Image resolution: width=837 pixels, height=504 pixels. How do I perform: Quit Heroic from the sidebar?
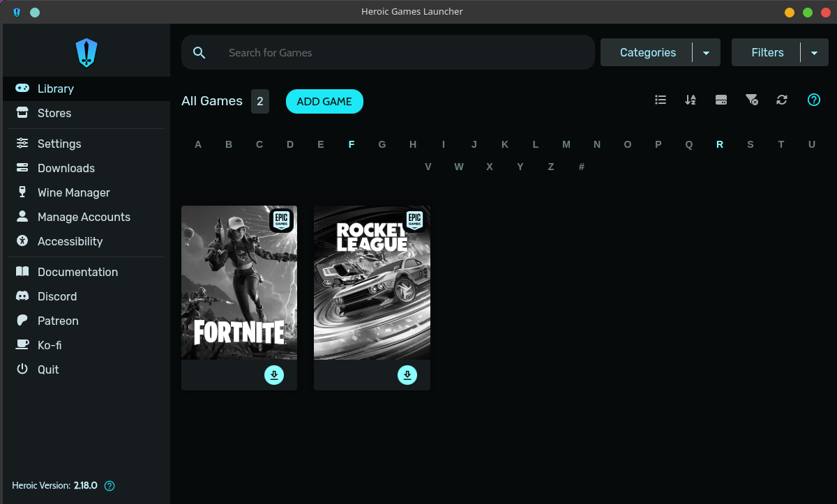click(86, 369)
